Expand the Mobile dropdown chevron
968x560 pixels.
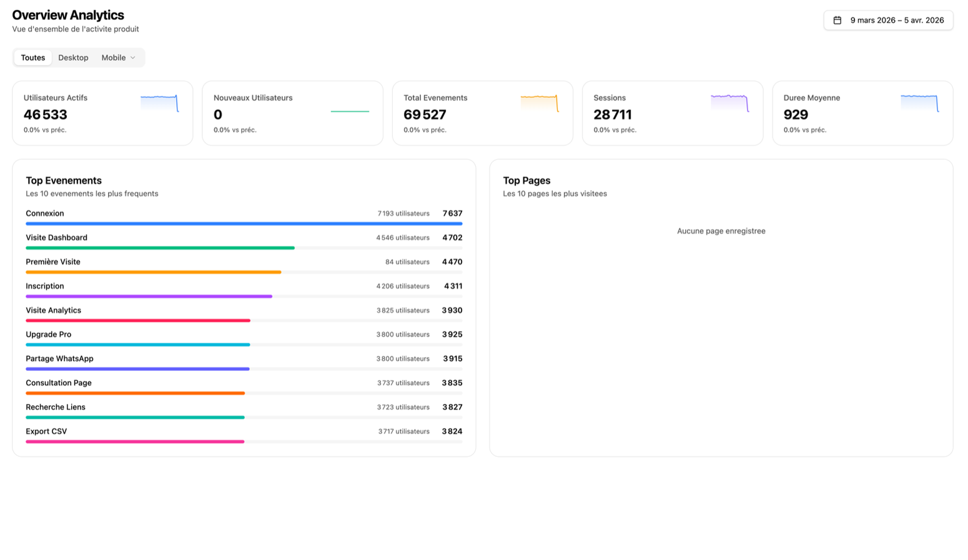tap(132, 57)
